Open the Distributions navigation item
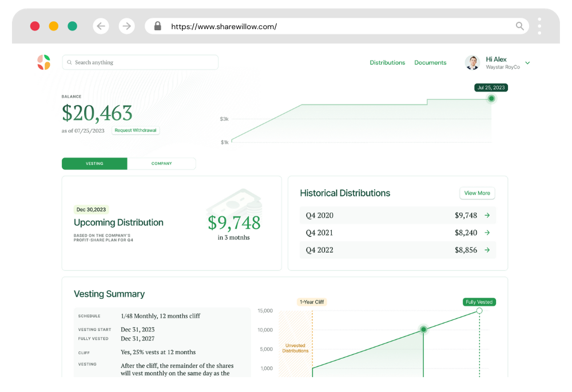 pyautogui.click(x=387, y=62)
